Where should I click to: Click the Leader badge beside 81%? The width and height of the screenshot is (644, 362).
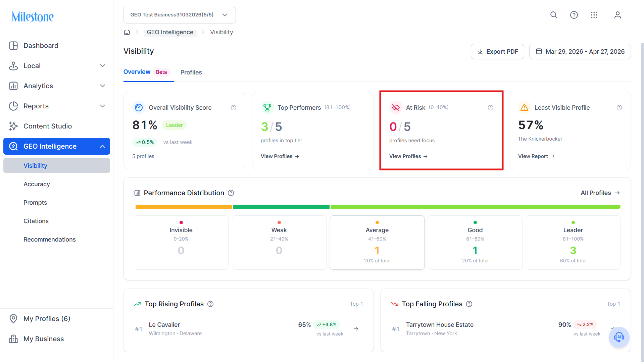(175, 125)
